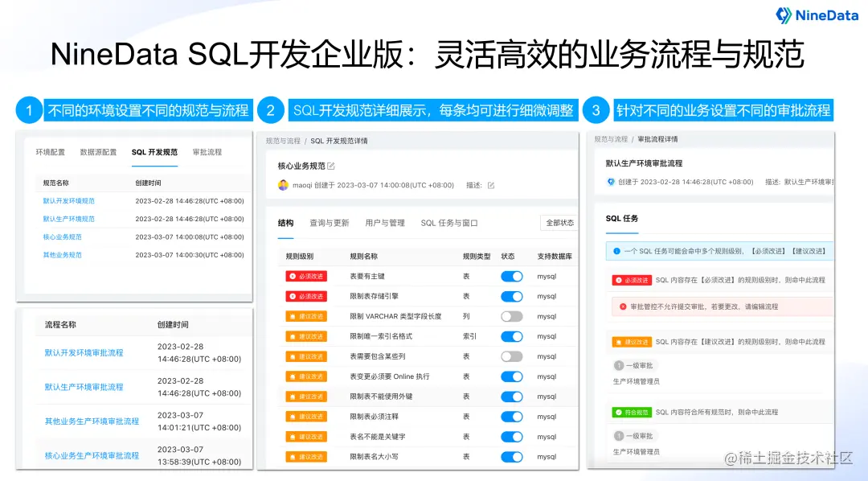Toggle 表变更必须要 Online 执行 switch

click(x=511, y=376)
